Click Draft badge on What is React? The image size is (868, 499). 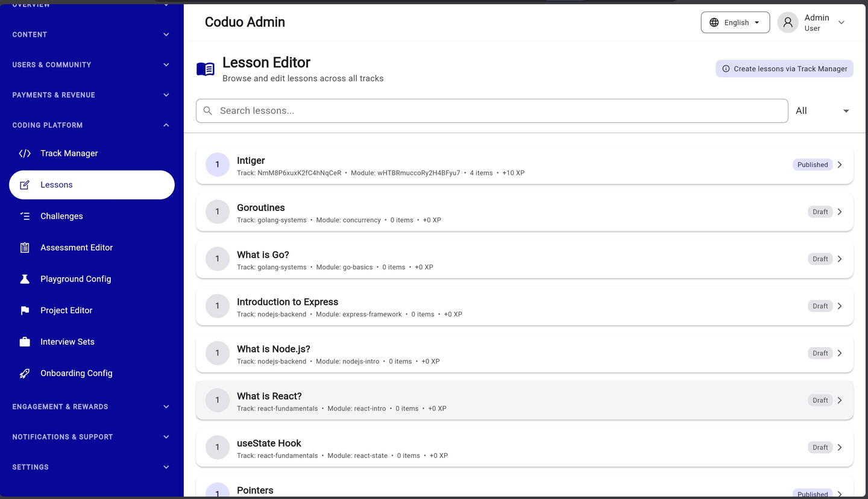[820, 400]
